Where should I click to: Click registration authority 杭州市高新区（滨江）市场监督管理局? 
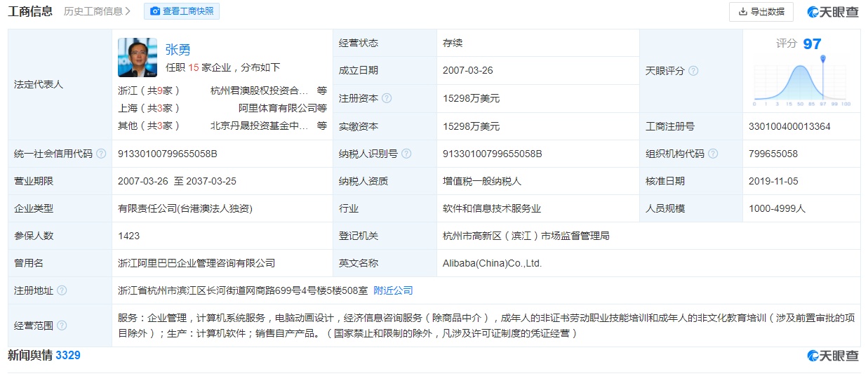point(526,236)
